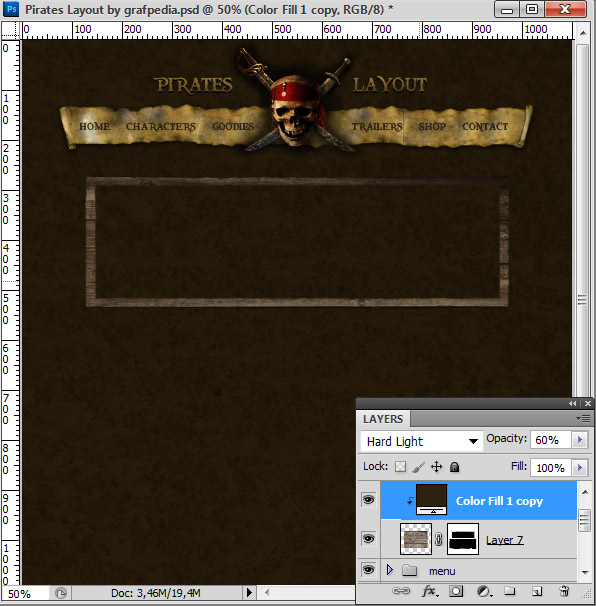Click the Layers panel resize grip
Image resolution: width=596 pixels, height=606 pixels.
pyautogui.click(x=587, y=593)
